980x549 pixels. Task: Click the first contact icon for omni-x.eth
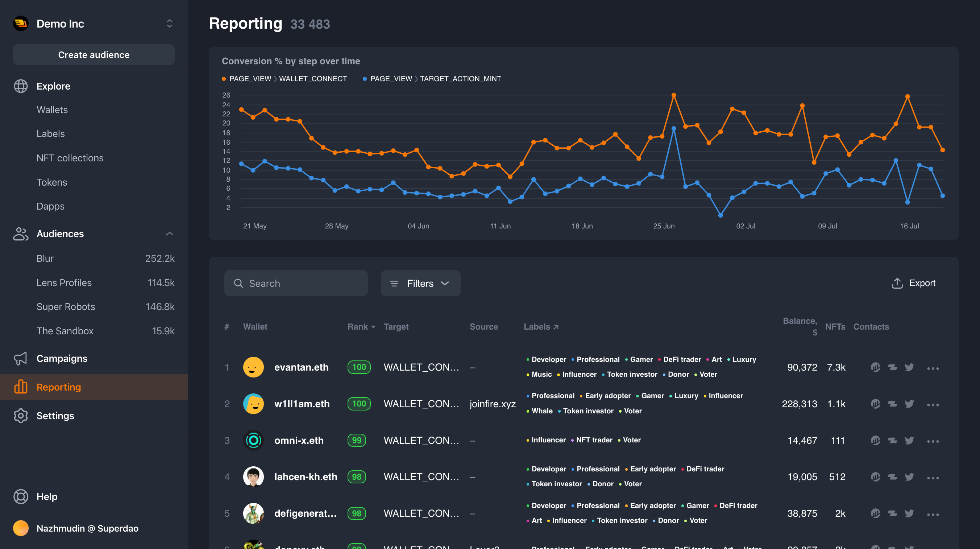[875, 441]
